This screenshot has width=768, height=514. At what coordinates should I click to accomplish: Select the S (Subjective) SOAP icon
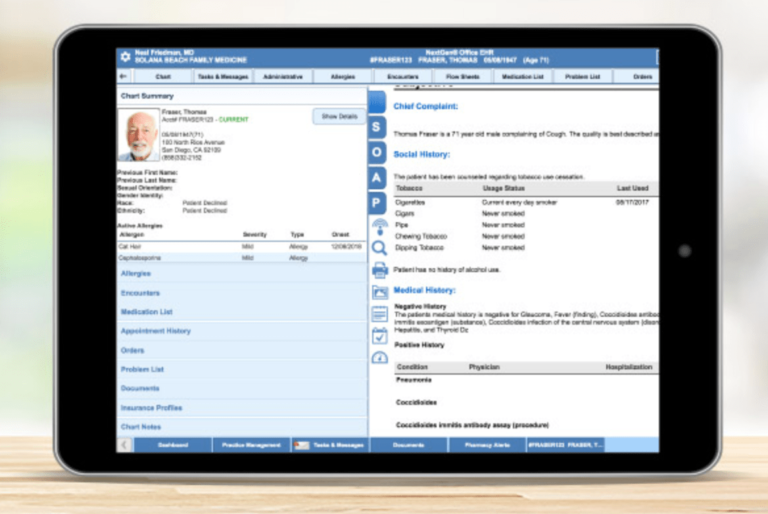376,127
